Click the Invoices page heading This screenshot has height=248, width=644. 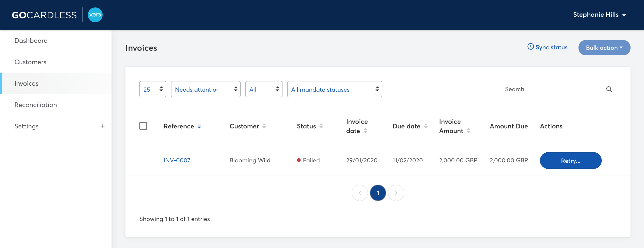tap(141, 48)
